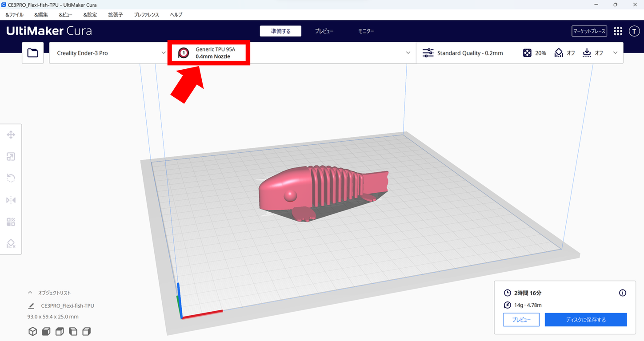The height and width of the screenshot is (341, 644).
Task: Select the Move tool in left toolbar
Action: coord(11,135)
